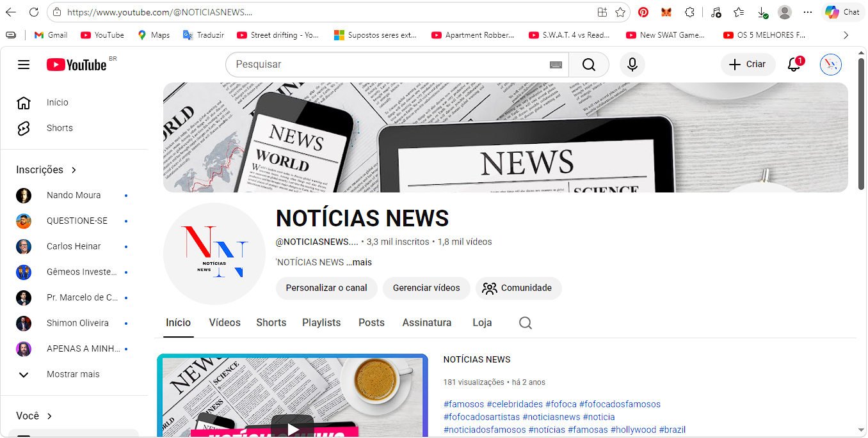This screenshot has height=438, width=868.
Task: Open the browser profile avatar
Action: pyautogui.click(x=785, y=12)
